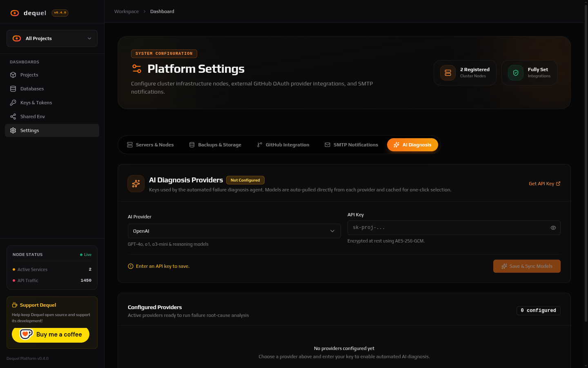Switch to Backups & Storage tab

coord(215,145)
